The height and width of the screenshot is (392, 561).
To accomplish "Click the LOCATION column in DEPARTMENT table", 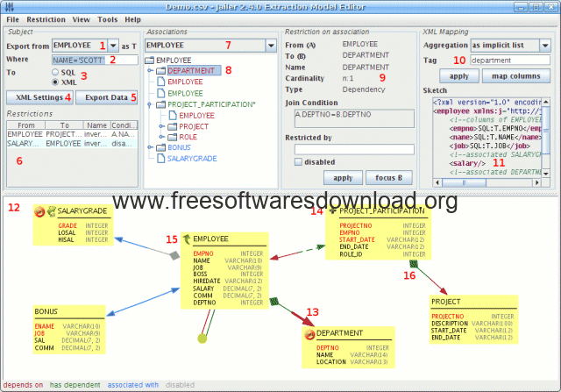I will pos(331,362).
